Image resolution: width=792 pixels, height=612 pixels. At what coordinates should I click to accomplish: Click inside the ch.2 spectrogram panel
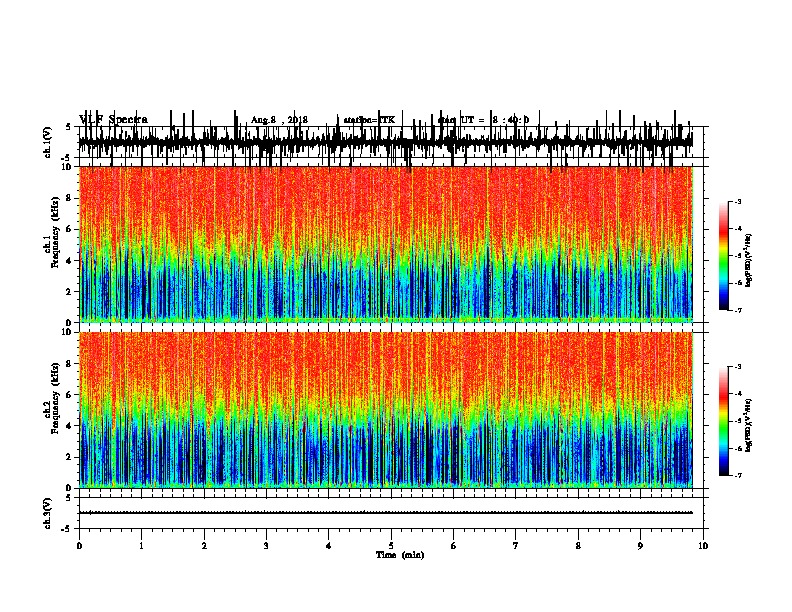coord(386,410)
